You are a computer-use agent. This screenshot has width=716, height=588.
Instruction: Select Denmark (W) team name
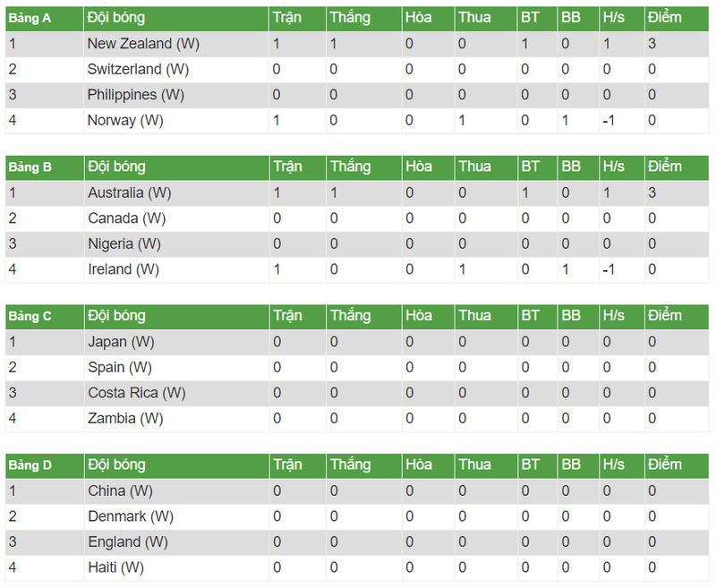tap(130, 516)
